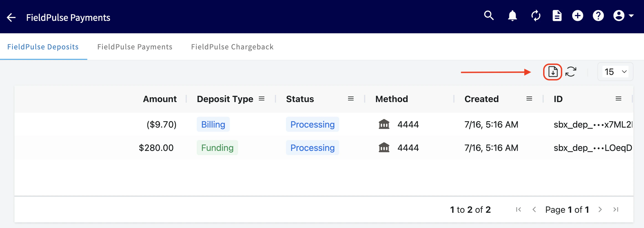The width and height of the screenshot is (644, 228).
Task: Refresh the deposits table
Action: pos(571,72)
